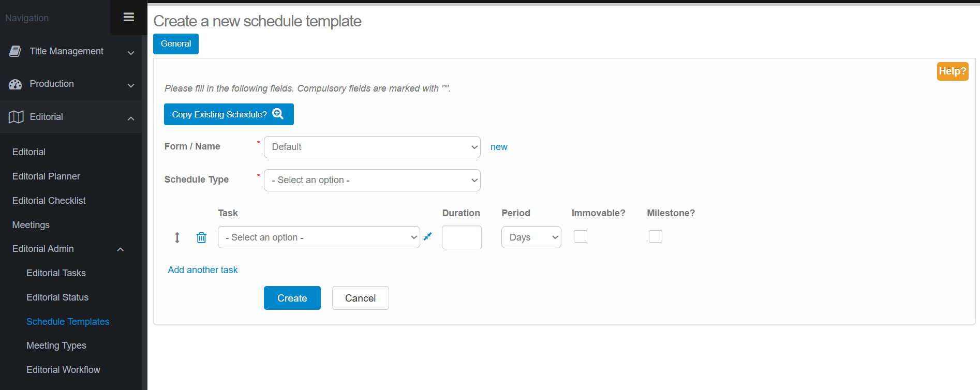The height and width of the screenshot is (390, 980).
Task: Open the Schedule Type dropdown
Action: click(x=372, y=180)
